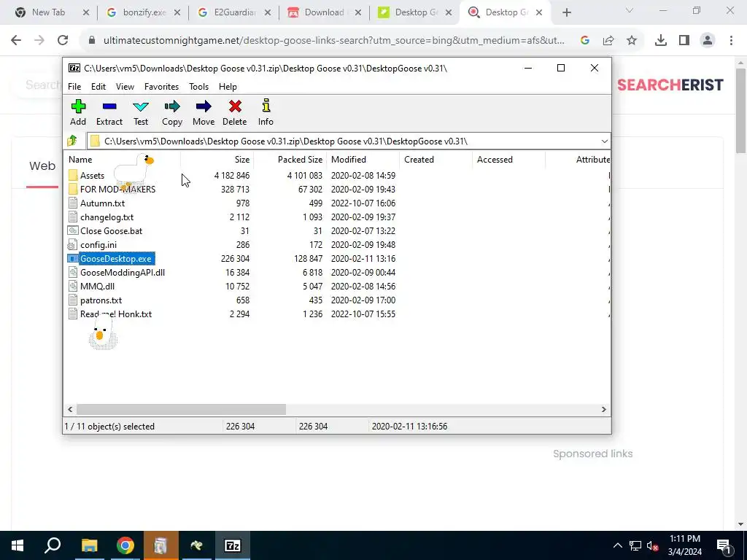
Task: Show hidden system tray icons
Action: 617,545
